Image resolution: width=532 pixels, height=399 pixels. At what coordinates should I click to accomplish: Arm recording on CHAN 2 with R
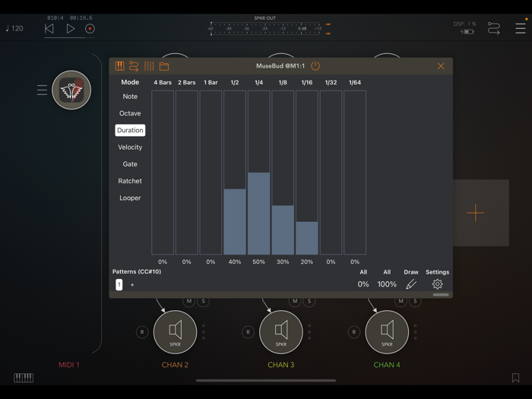pos(142,332)
